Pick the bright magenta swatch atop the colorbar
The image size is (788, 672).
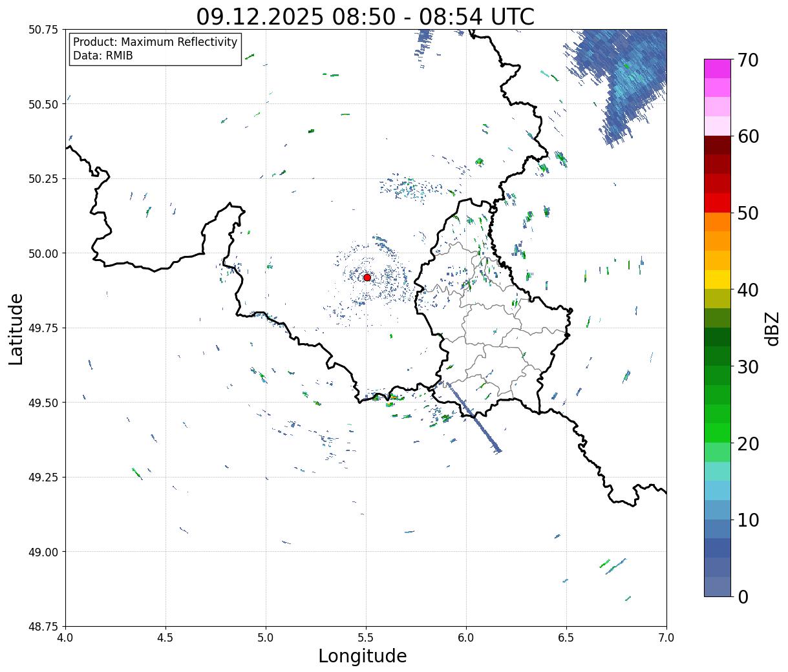coord(718,68)
